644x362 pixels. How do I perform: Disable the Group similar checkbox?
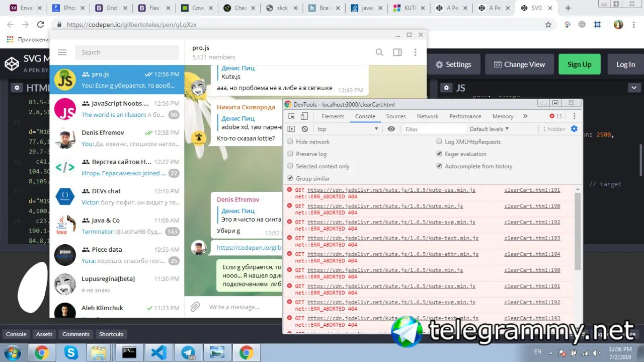[x=290, y=178]
